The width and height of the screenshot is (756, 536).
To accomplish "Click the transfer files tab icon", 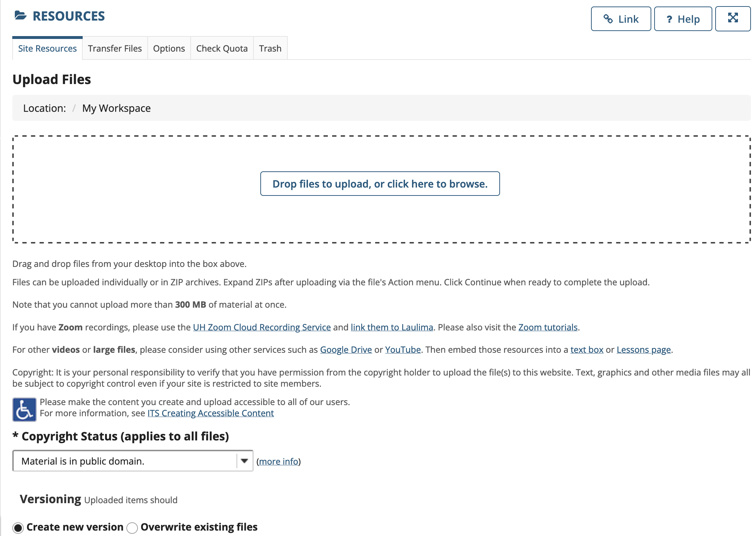I will tap(115, 48).
